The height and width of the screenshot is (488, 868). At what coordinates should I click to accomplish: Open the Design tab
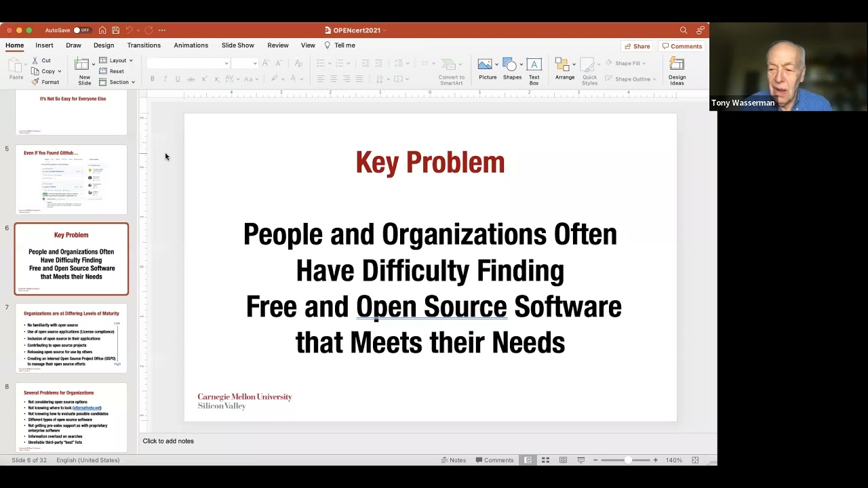click(x=104, y=45)
